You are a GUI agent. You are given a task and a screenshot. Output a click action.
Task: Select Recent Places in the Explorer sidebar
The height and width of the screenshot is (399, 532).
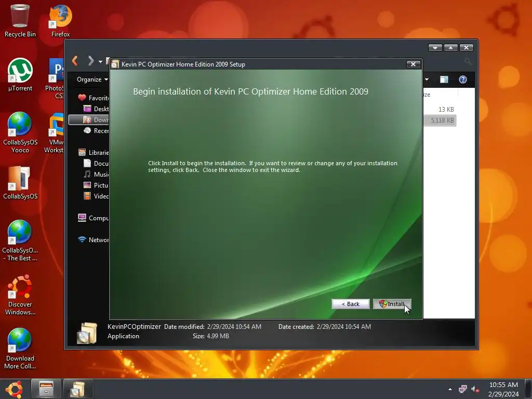(x=96, y=130)
